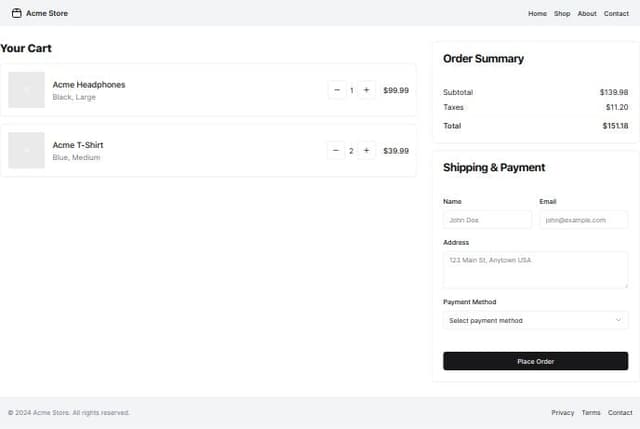Click the Acme Headphones product thumbnail
640x429 pixels.
click(x=27, y=90)
